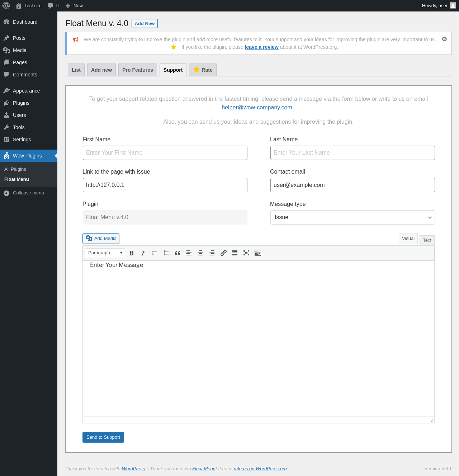Click the Link to the page with issue field

165,185
